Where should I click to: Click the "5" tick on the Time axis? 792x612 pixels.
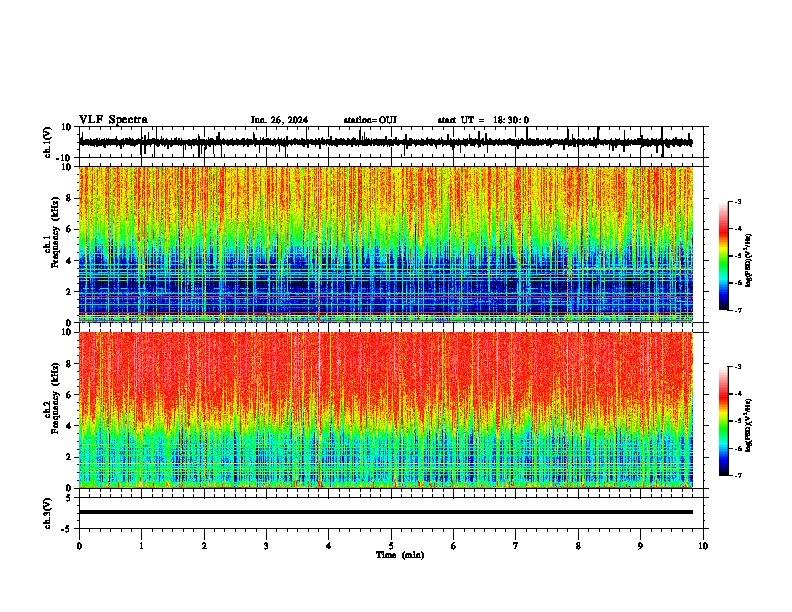[x=391, y=546]
